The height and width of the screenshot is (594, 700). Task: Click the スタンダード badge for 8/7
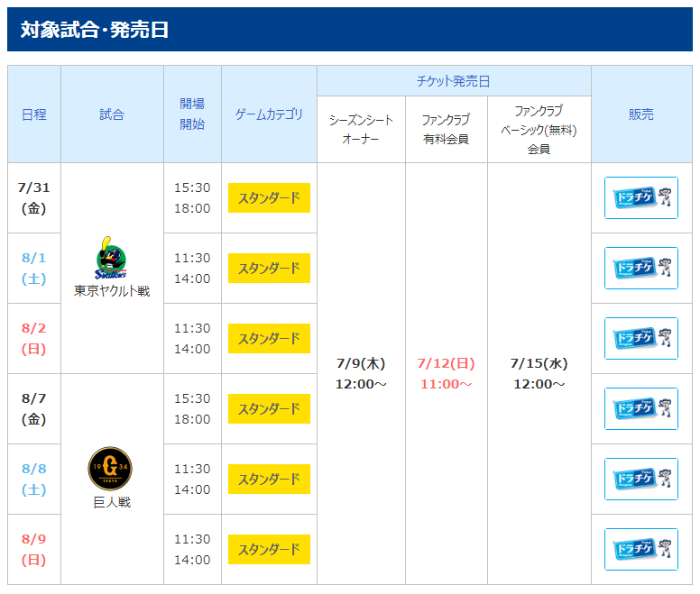(x=269, y=409)
